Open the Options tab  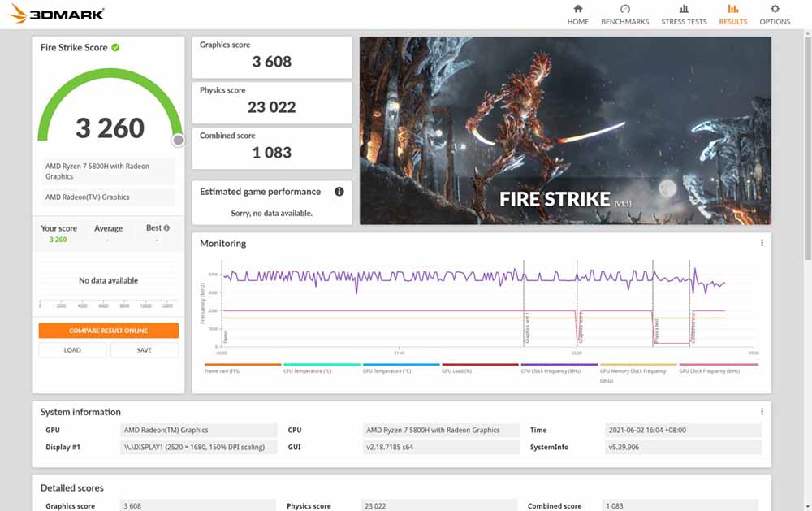click(x=775, y=15)
